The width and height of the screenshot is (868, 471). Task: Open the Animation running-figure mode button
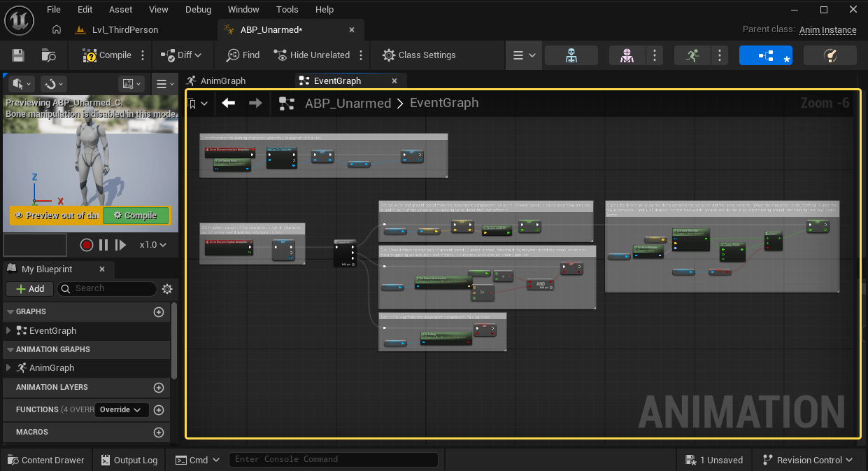[x=692, y=55]
